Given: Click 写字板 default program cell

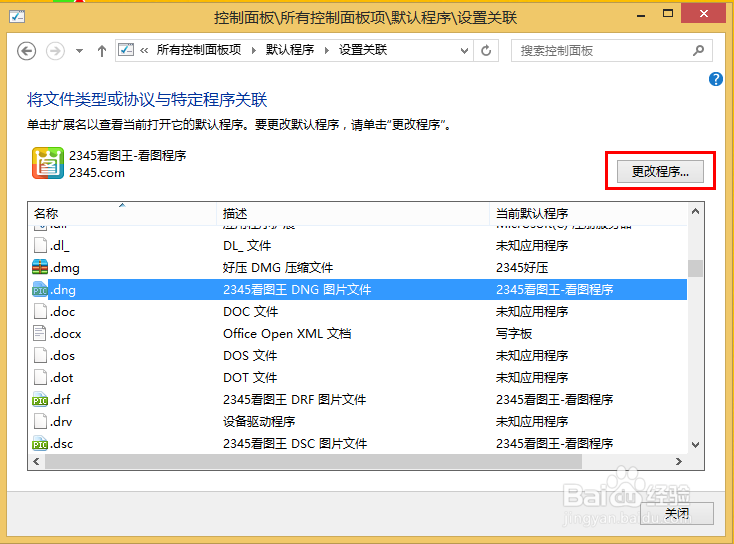Looking at the screenshot, I should pyautogui.click(x=514, y=334).
